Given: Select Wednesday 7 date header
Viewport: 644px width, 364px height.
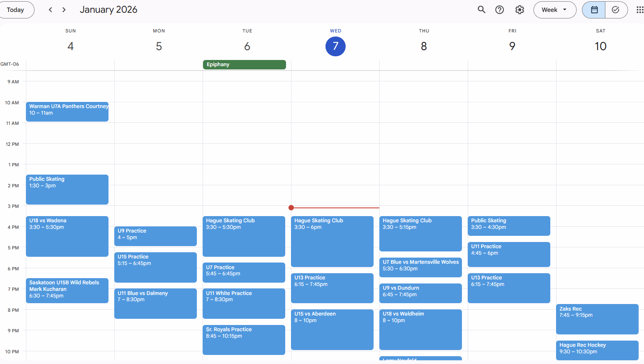Looking at the screenshot, I should tap(335, 46).
